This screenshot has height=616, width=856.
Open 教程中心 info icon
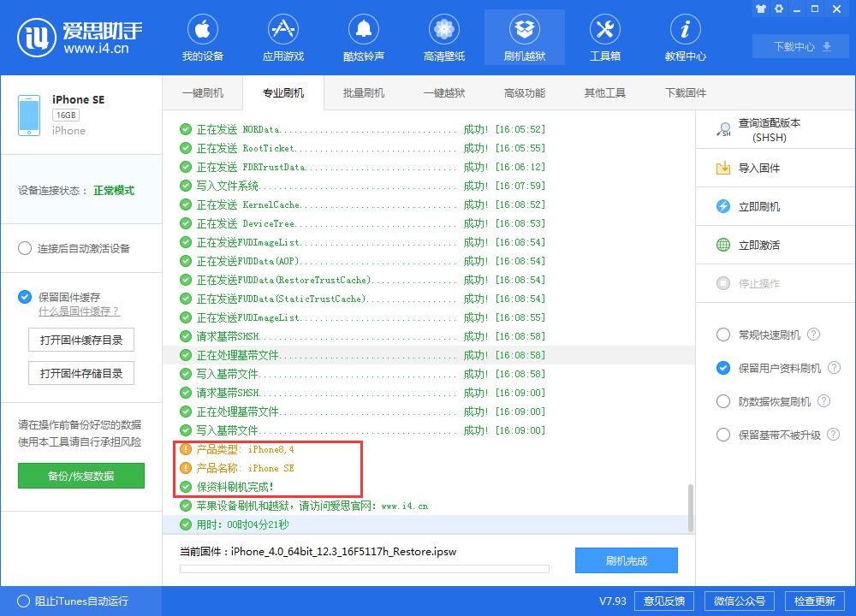[685, 29]
